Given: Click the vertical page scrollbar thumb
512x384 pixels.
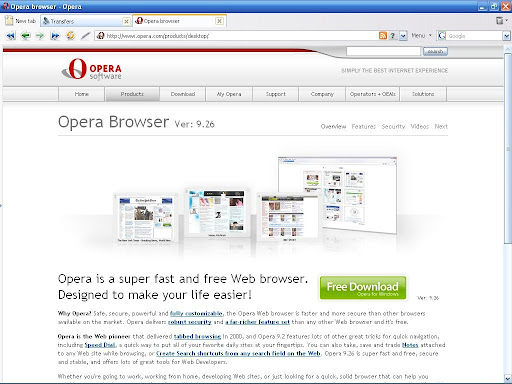Looking at the screenshot, I should (x=508, y=148).
